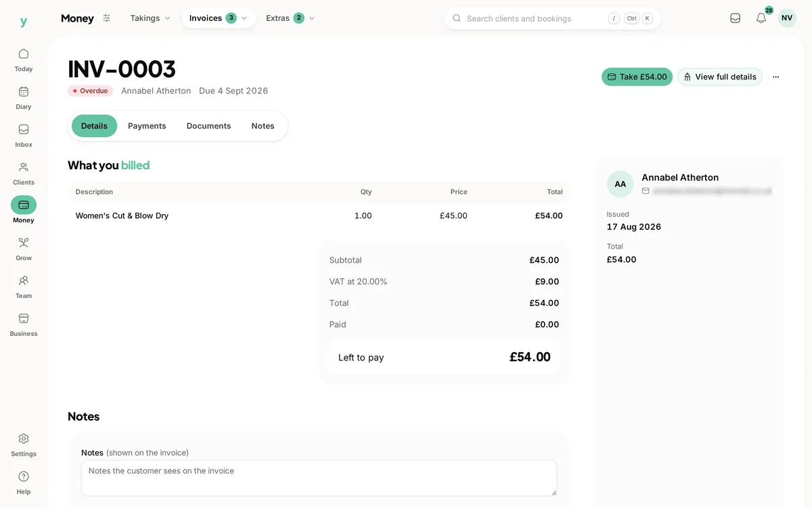Open the top bar inbox tray icon
This screenshot has height=508, width=812.
pos(735,18)
